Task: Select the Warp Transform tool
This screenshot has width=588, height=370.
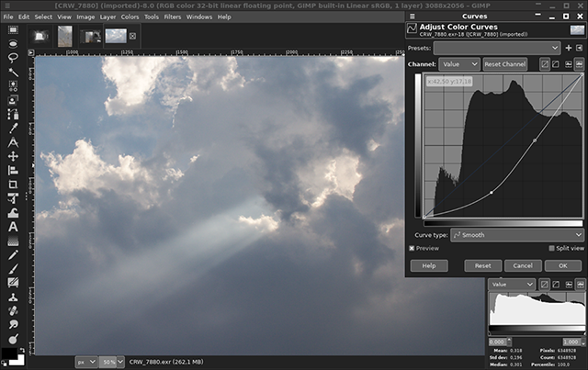Action: point(13,213)
